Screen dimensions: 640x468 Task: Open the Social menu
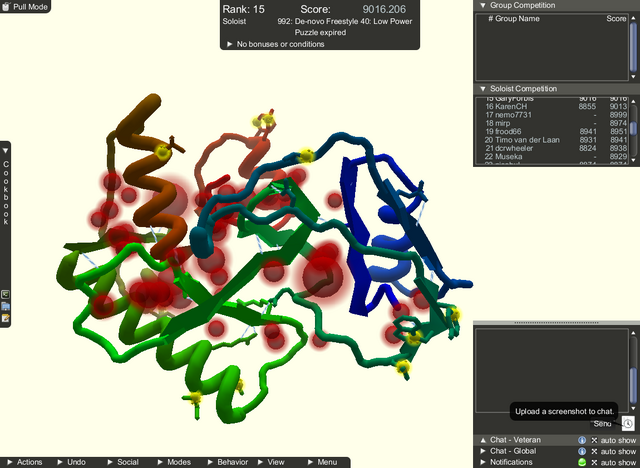tap(123, 462)
